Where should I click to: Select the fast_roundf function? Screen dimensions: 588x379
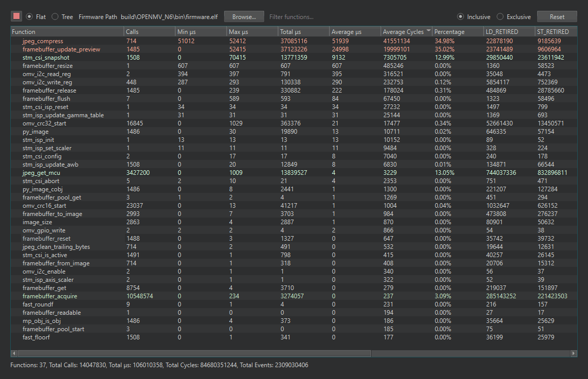tap(294, 304)
